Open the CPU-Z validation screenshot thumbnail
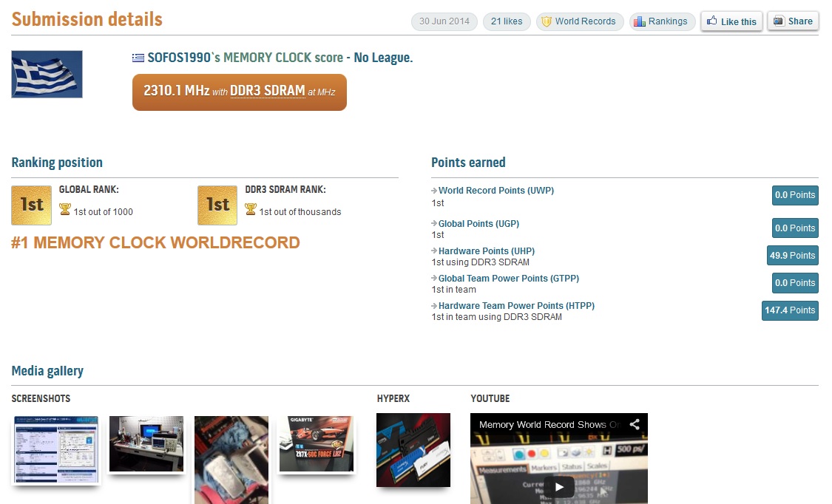The height and width of the screenshot is (504, 832). point(56,449)
